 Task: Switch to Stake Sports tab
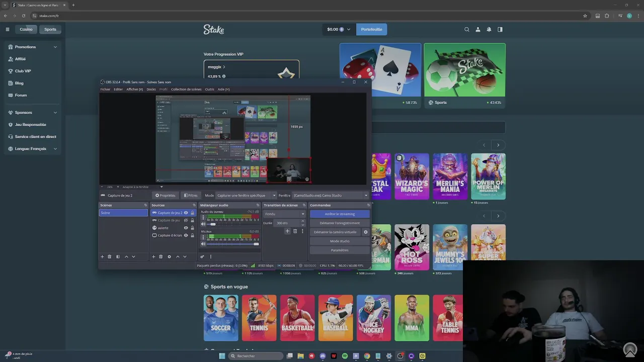pyautogui.click(x=50, y=29)
